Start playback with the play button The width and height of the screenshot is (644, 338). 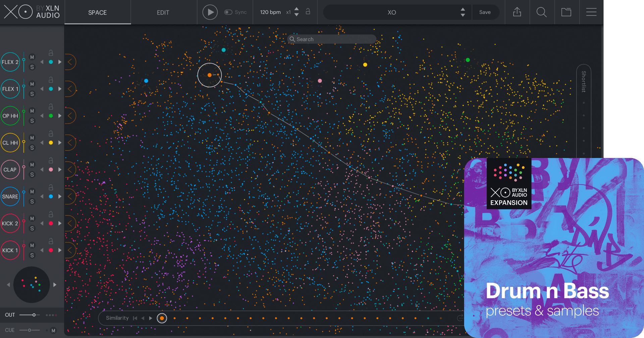coord(210,12)
